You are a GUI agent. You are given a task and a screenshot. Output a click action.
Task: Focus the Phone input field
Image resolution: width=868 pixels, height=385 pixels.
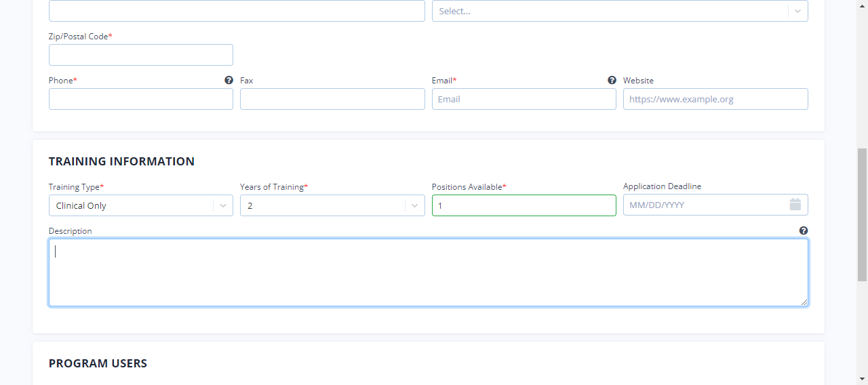(x=141, y=99)
